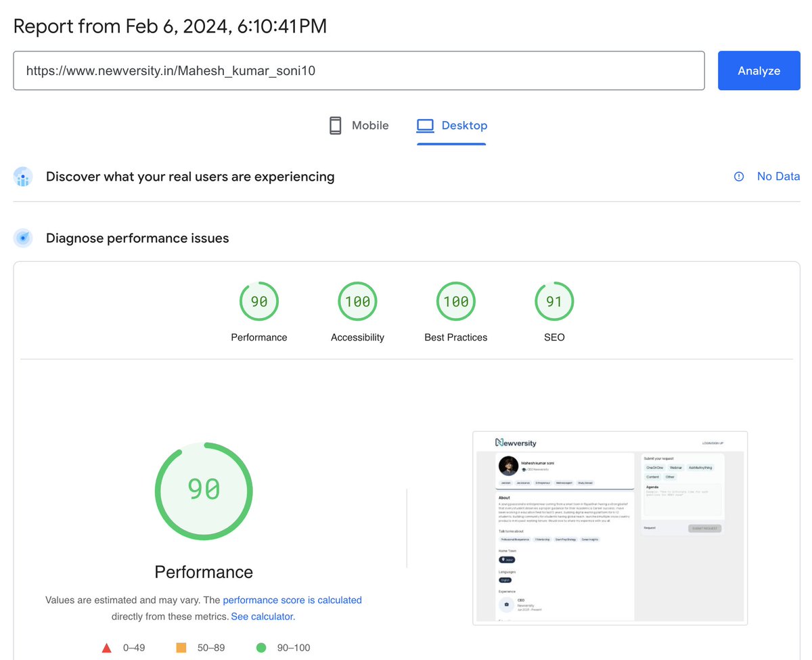Image resolution: width=812 pixels, height=660 pixels.
Task: Open the 'See calculator' link
Action: point(263,617)
